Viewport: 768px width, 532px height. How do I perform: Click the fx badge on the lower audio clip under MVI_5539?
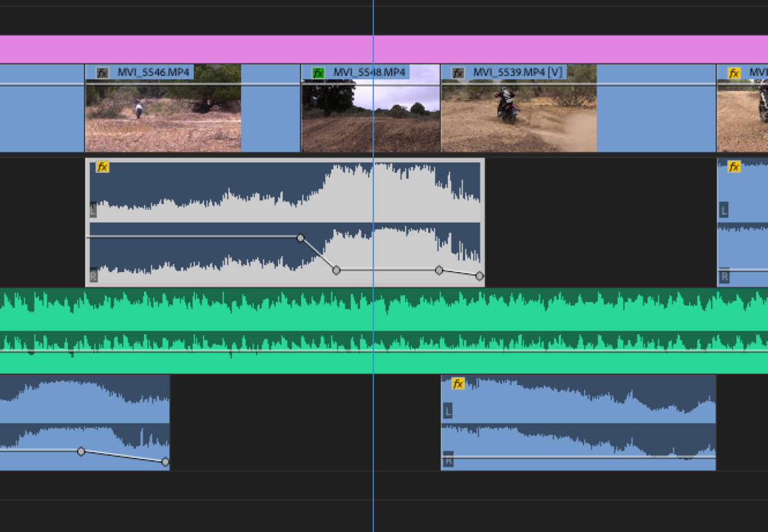[x=458, y=383]
